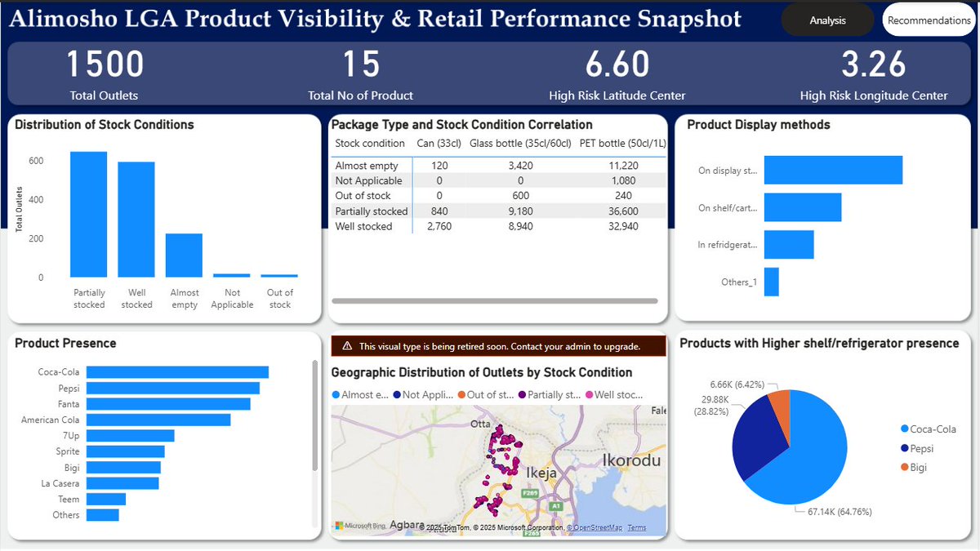
Task: Click the Total Outlets KPI card
Action: pos(105,75)
